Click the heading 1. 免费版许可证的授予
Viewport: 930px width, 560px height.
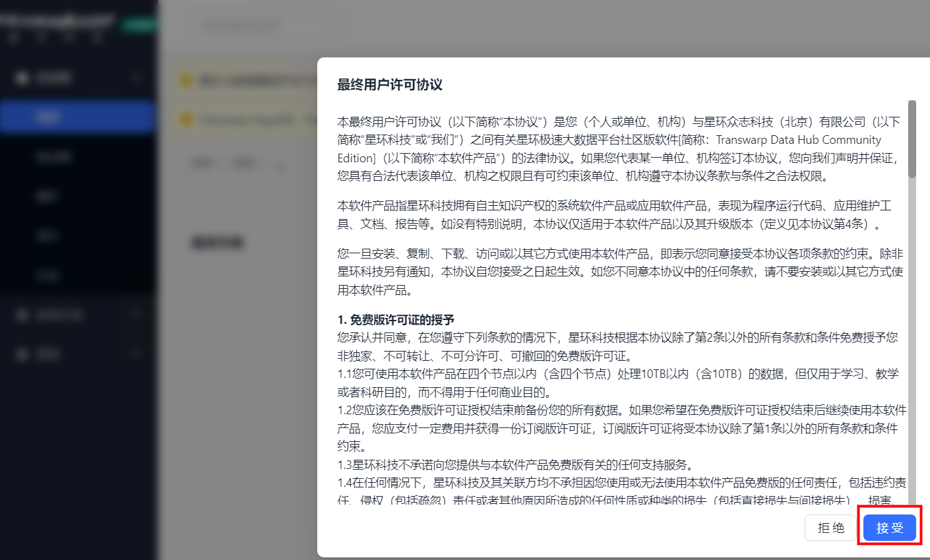[396, 319]
